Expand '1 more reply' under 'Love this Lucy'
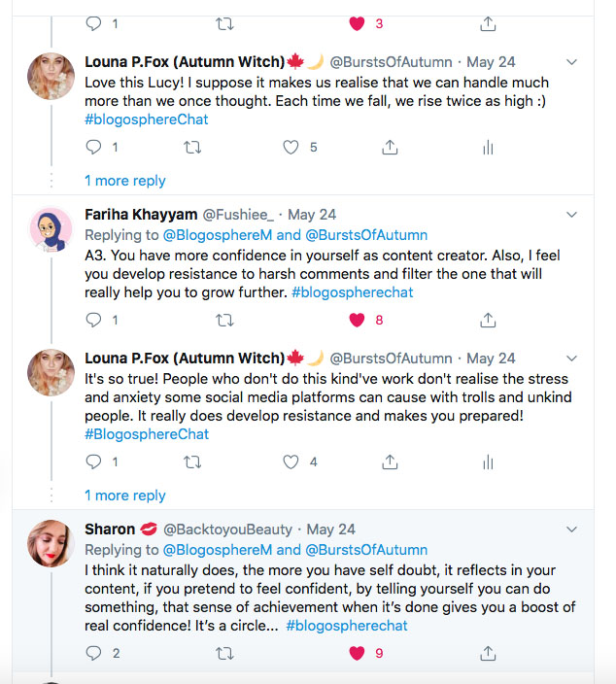Viewport: 616px width, 684px height. pos(124,181)
